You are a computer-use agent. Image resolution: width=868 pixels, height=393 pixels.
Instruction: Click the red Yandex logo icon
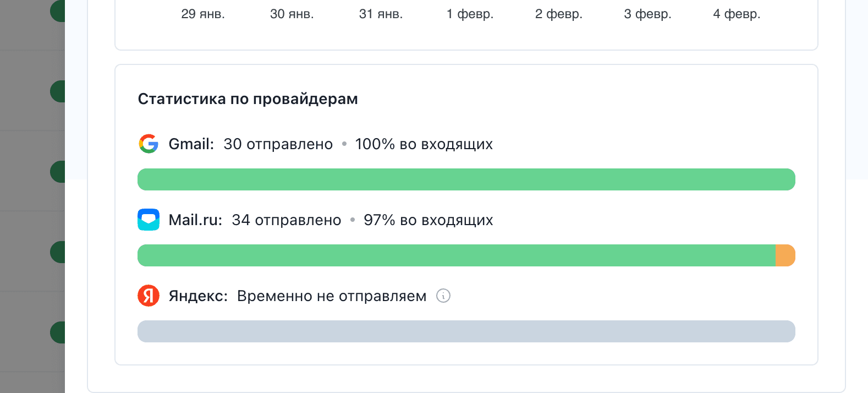click(x=149, y=296)
